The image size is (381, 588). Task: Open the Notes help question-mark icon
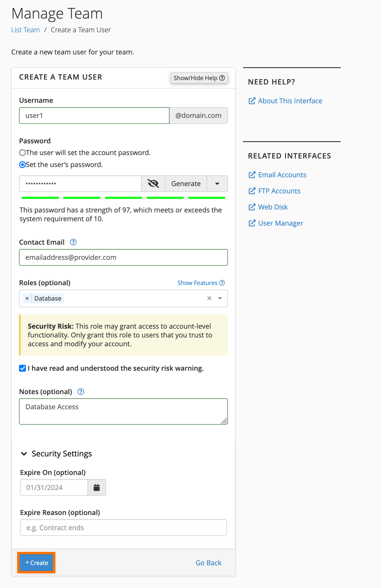tap(81, 392)
